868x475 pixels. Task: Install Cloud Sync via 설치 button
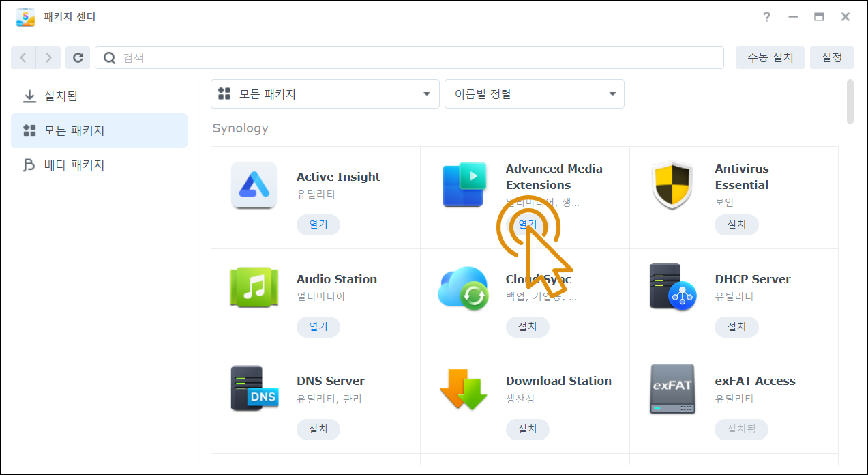coord(528,327)
